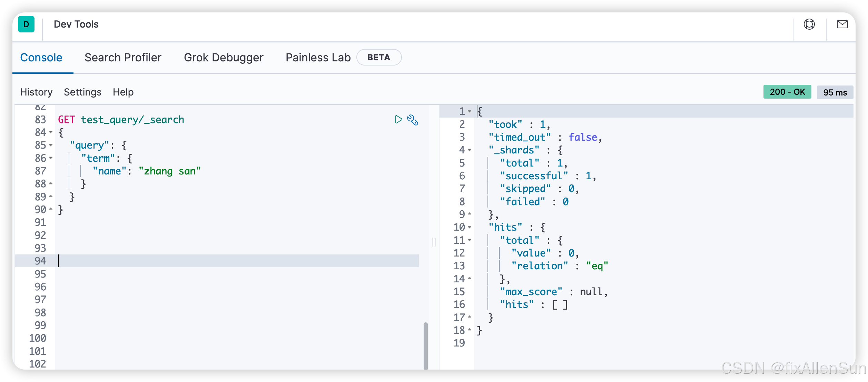Open the mail newsfeed icon
The image size is (868, 382).
click(842, 24)
